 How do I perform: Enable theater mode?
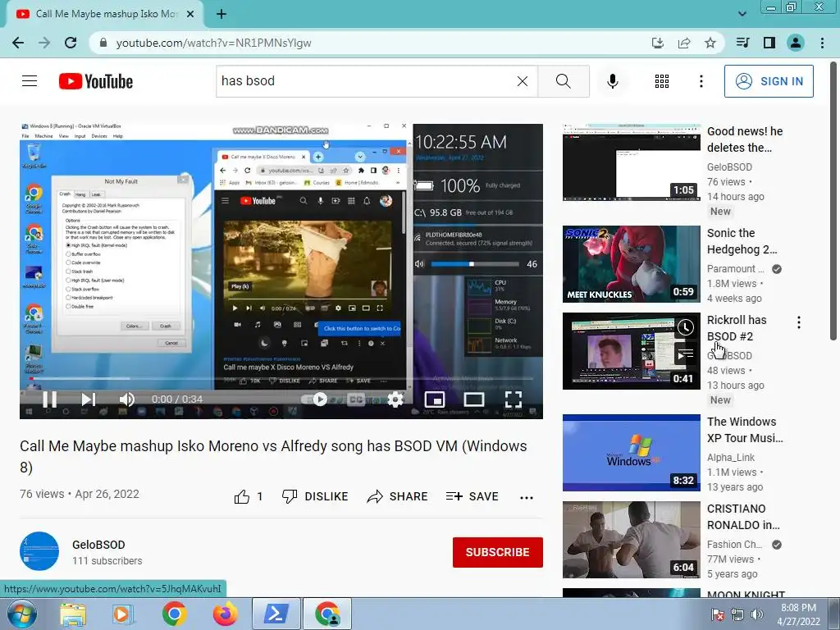coord(474,399)
